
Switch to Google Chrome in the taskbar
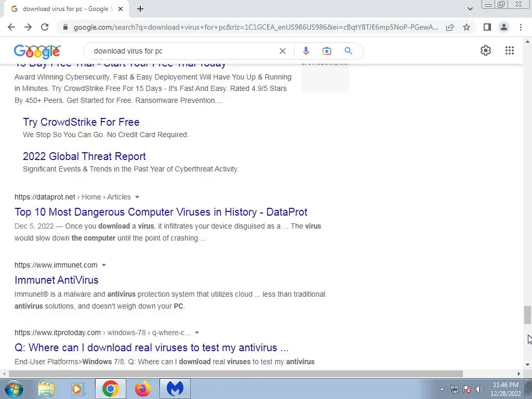[x=110, y=389]
